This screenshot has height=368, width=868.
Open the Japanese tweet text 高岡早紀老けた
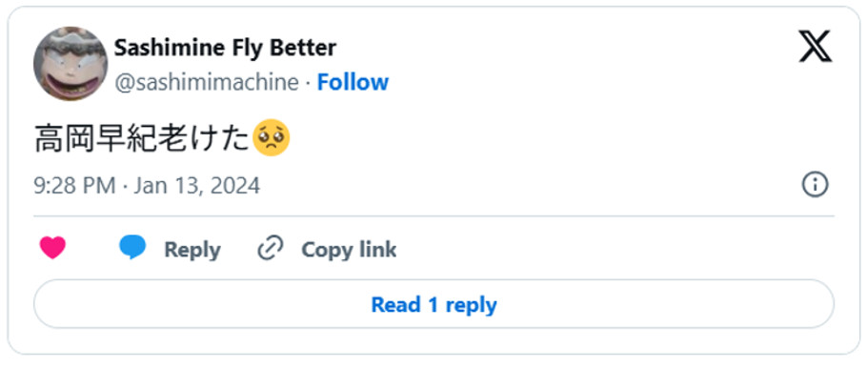point(142,138)
